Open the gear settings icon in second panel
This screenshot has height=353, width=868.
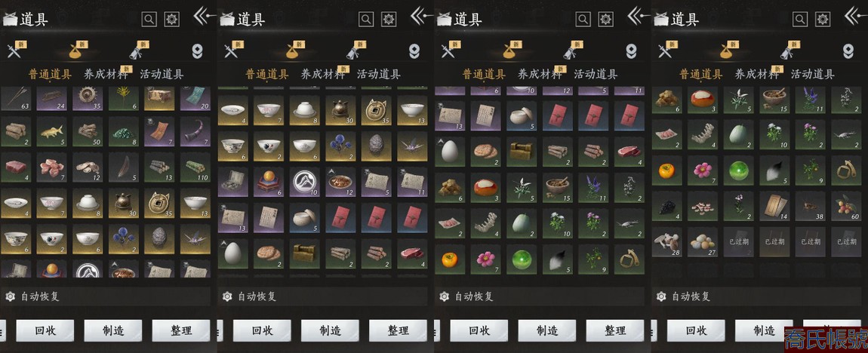(x=389, y=20)
